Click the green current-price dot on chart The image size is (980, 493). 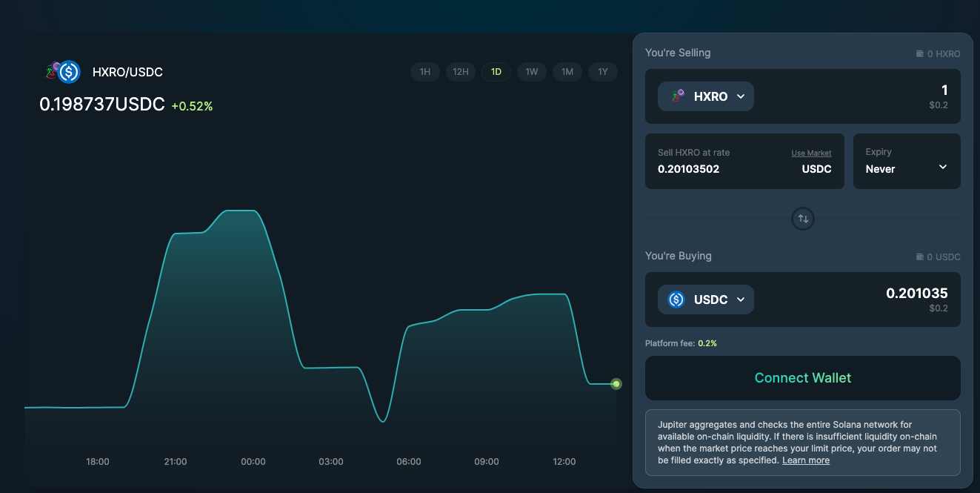click(x=616, y=384)
